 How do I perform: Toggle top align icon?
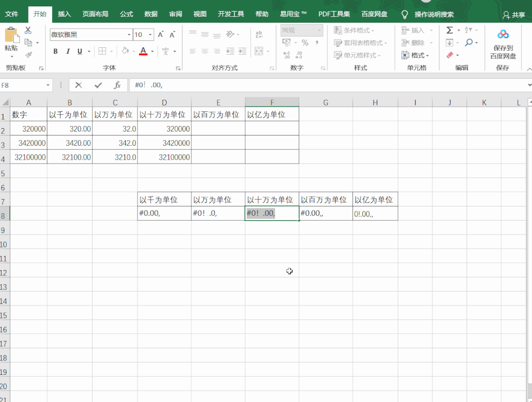193,33
